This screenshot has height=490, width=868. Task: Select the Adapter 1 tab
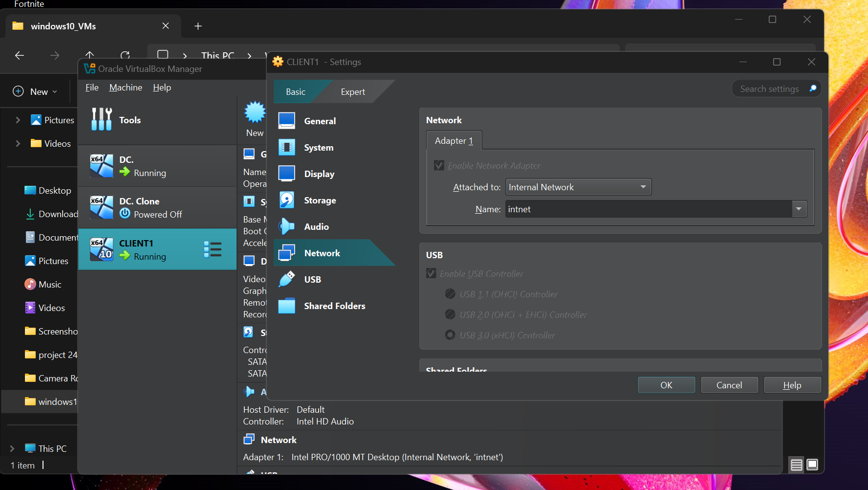454,140
